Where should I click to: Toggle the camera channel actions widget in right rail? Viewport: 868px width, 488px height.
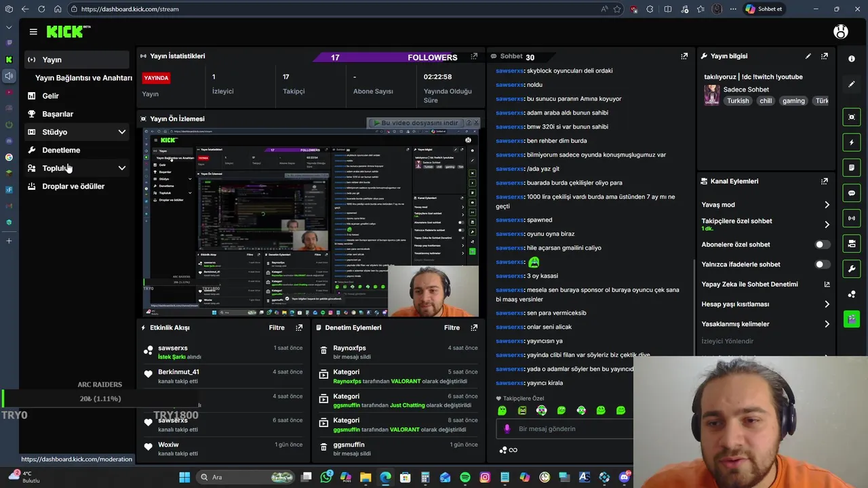(x=852, y=243)
